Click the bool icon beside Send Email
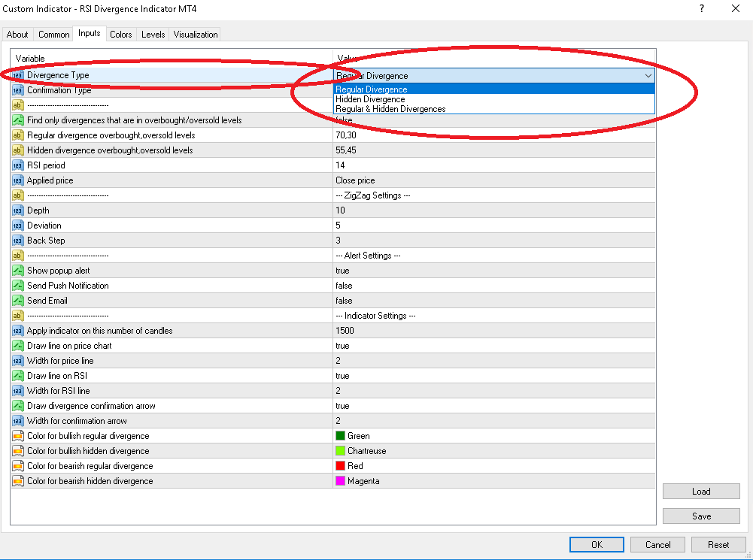Viewport: 753px width, 560px height. coord(18,301)
